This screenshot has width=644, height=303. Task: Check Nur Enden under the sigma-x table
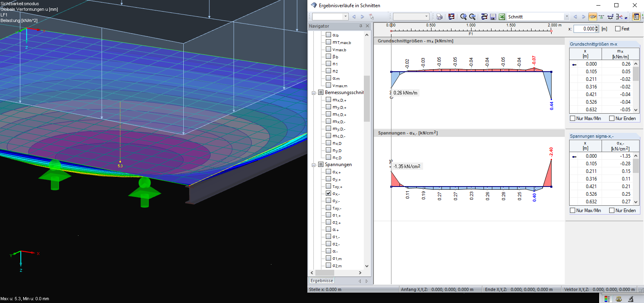[612, 211]
